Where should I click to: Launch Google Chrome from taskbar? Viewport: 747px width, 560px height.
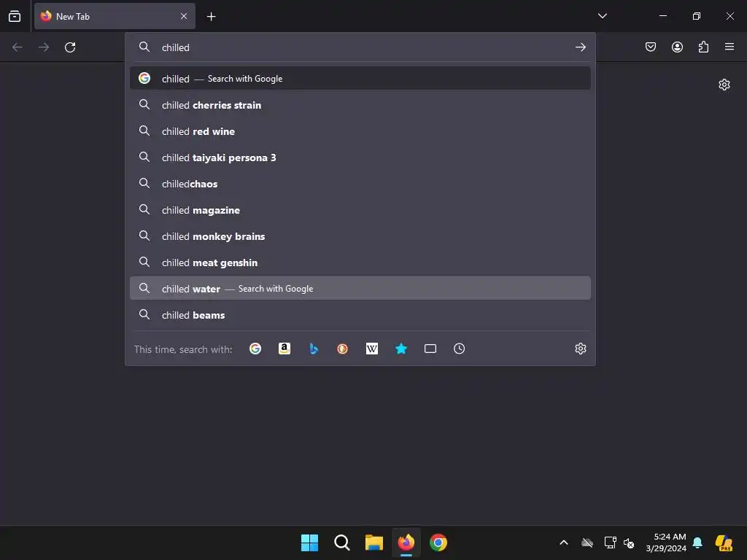point(438,542)
